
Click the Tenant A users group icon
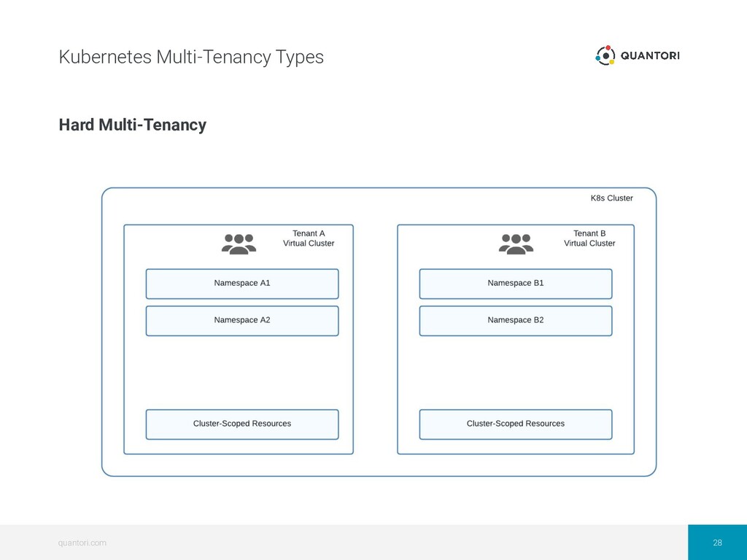239,244
